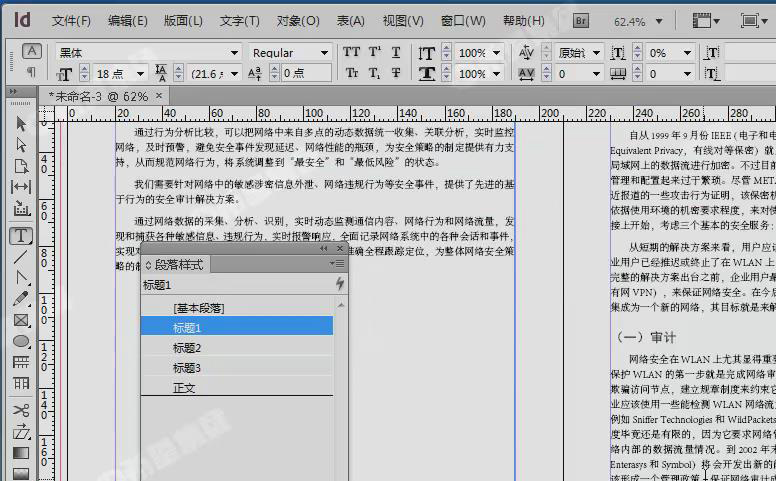
Task: Choose the Scissors tool
Action: tap(21, 410)
